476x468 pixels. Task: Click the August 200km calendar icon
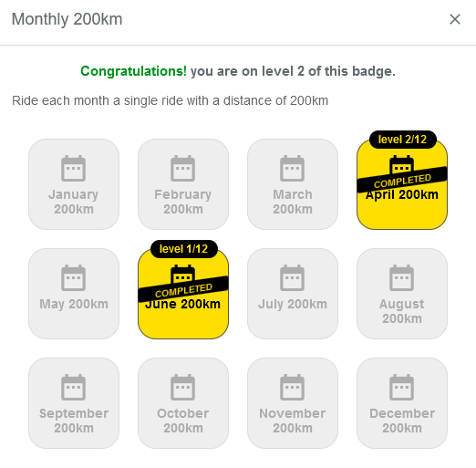pos(401,277)
